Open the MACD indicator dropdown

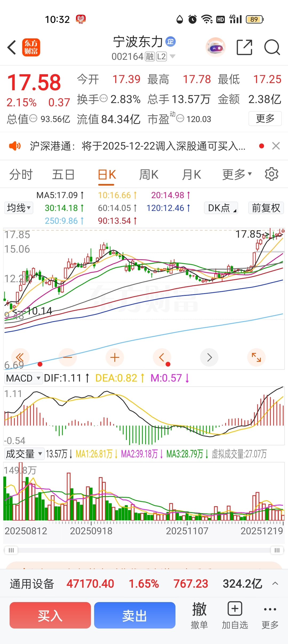coord(23,378)
